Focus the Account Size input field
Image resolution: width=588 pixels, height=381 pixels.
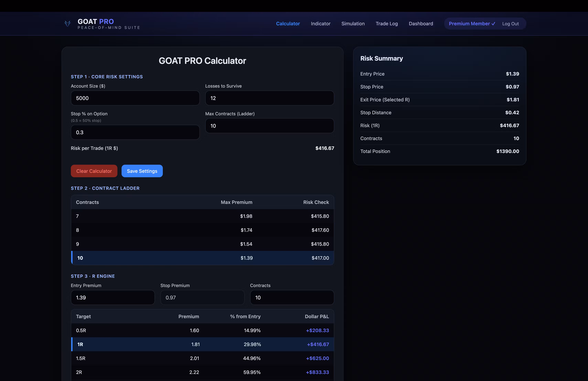point(135,98)
